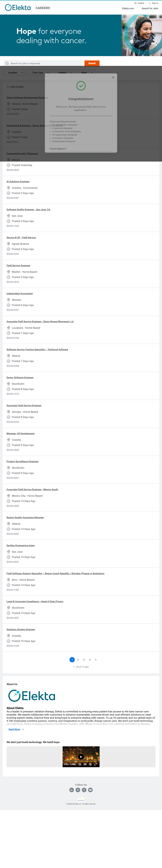Open the English language selector
This screenshot has height=868, width=162.
[140, 3]
